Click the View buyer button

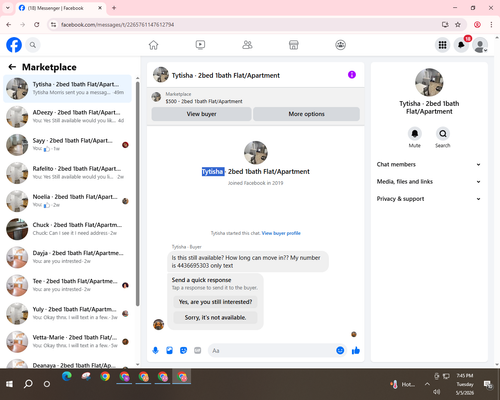point(201,114)
